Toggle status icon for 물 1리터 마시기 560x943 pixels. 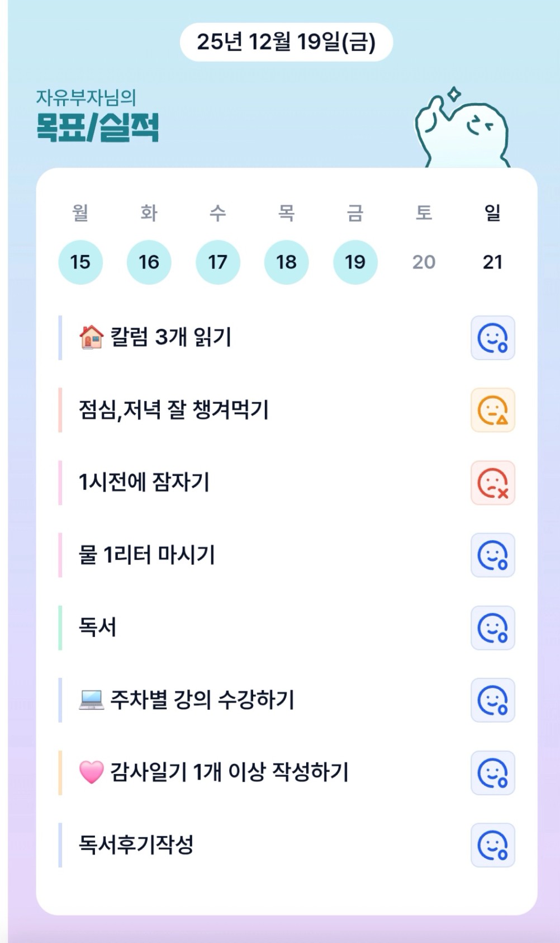pyautogui.click(x=492, y=555)
